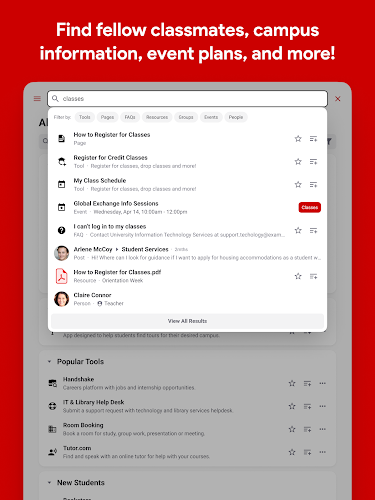Star the Tutor.com tool
This screenshot has height=500, width=375.
coord(292,452)
